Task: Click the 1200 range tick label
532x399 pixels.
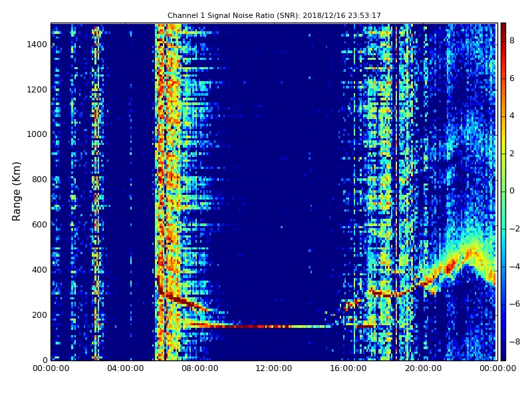Action: click(x=37, y=90)
